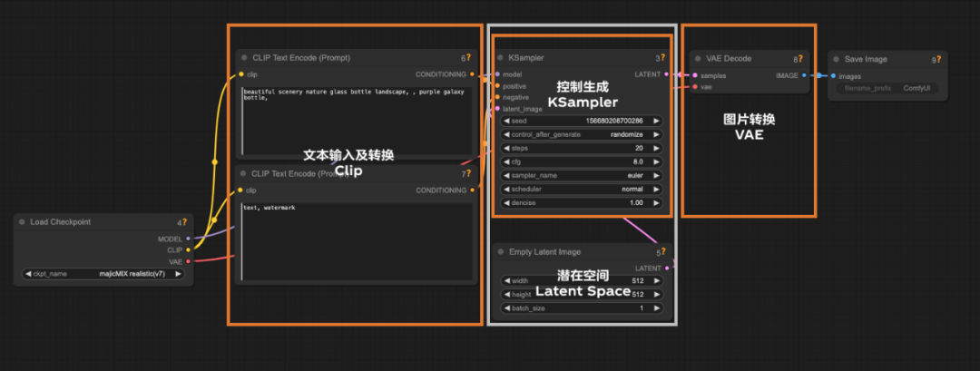980x371 pixels.
Task: Collapse the Save Image node via its dot
Action: point(837,59)
